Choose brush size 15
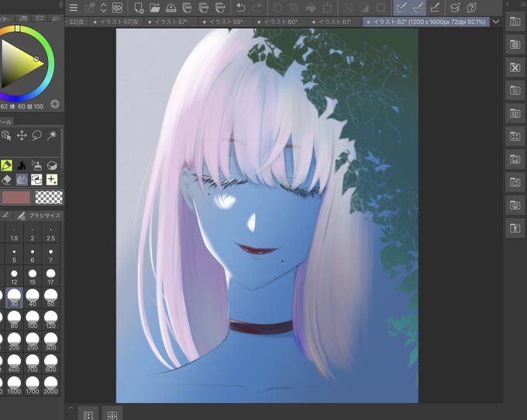 coord(33,277)
